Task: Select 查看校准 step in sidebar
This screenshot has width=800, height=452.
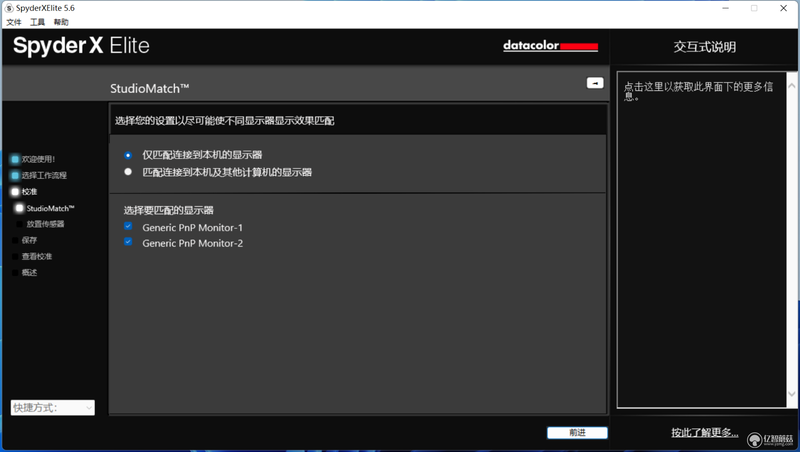Action: 32,256
